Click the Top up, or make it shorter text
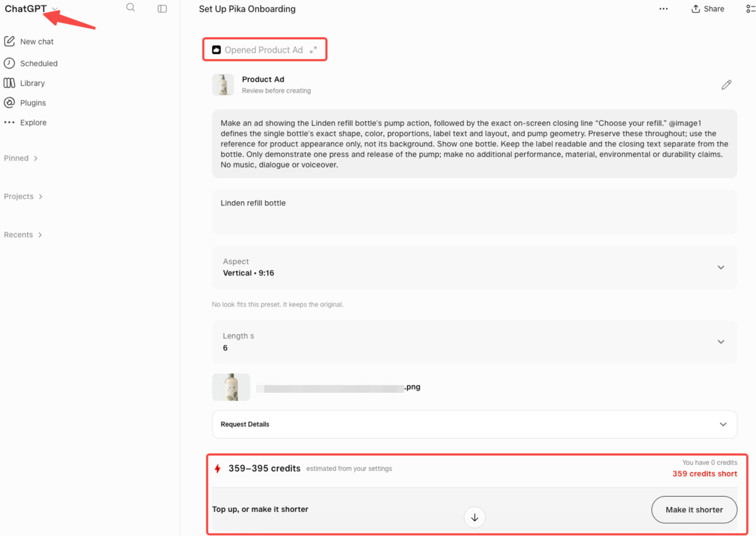This screenshot has width=756, height=536. click(260, 509)
